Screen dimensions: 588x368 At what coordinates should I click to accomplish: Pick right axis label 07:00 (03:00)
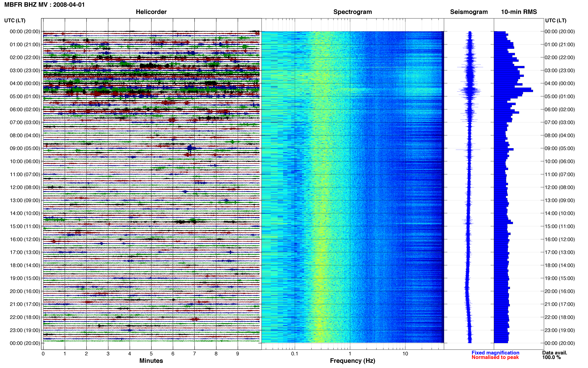click(x=560, y=122)
